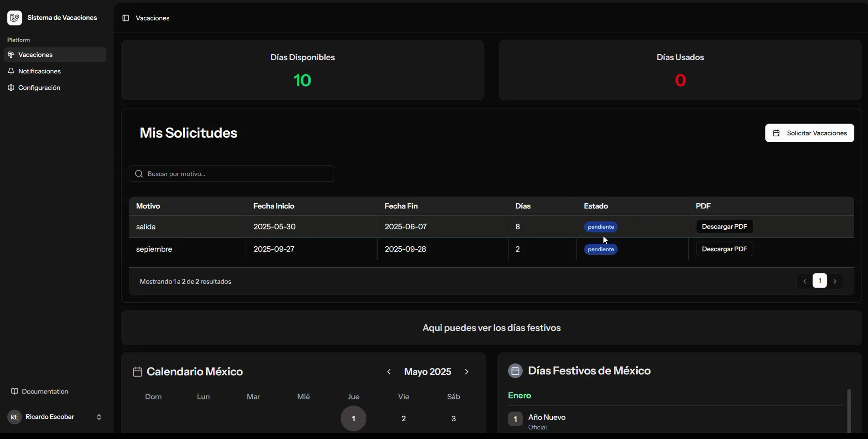
Task: Click the Documentation book icon
Action: [x=15, y=392]
